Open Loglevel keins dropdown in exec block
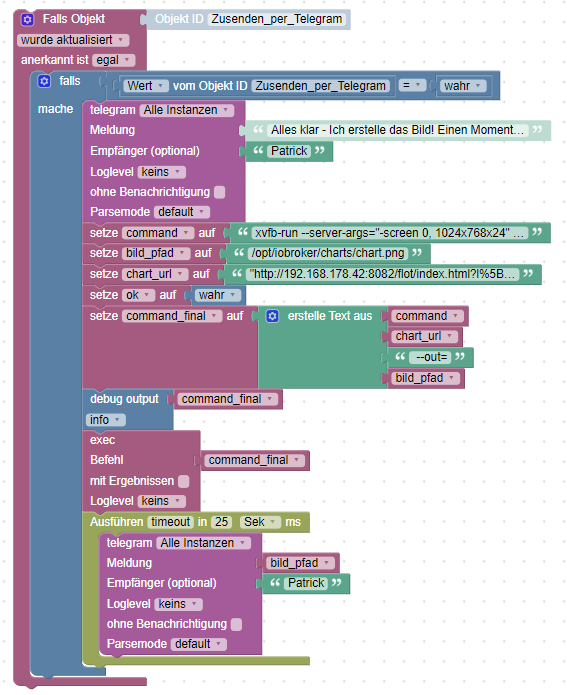 coord(162,501)
